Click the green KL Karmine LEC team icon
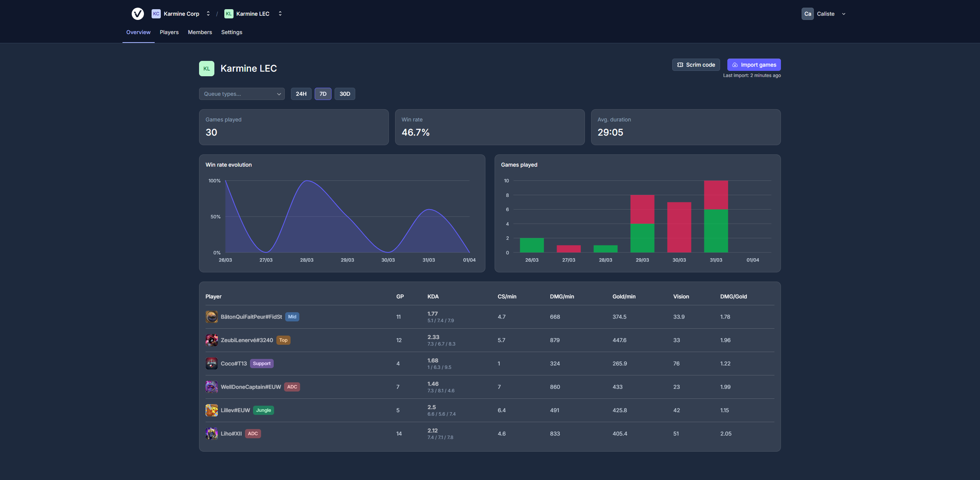The height and width of the screenshot is (480, 980). pyautogui.click(x=229, y=13)
